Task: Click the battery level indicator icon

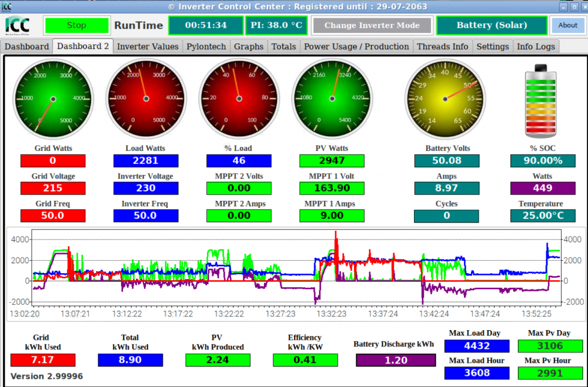Action: [x=541, y=101]
